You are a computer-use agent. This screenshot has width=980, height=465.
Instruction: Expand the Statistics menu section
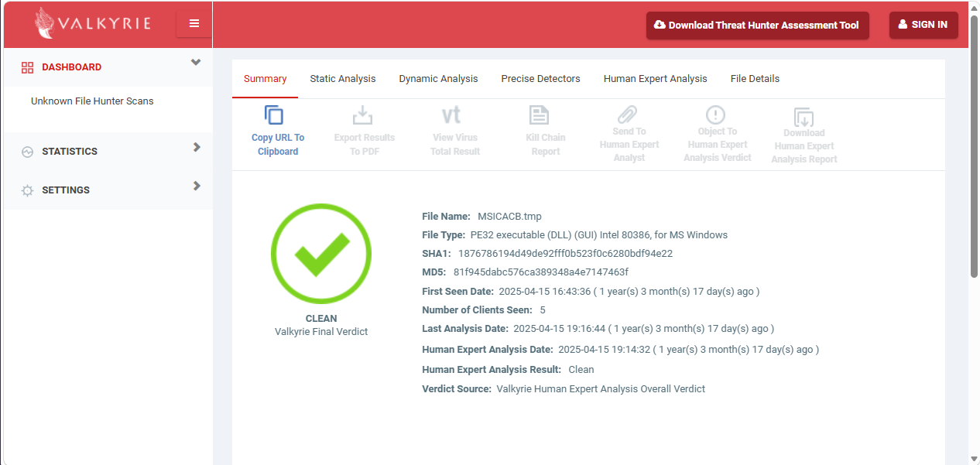[108, 152]
